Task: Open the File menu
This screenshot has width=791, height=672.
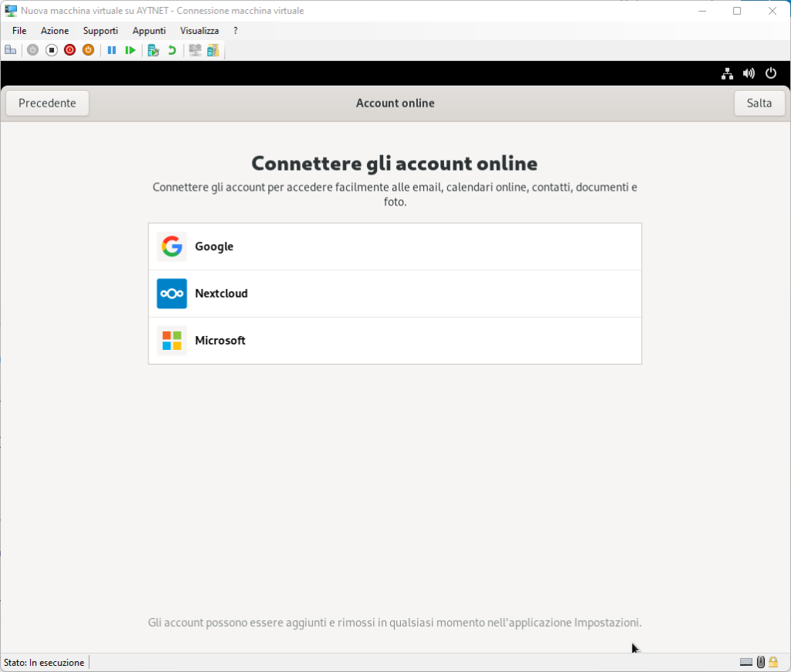Action: point(19,31)
